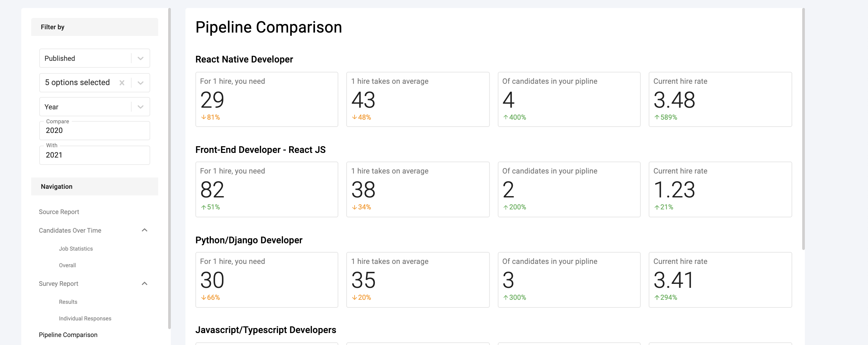
Task: Click the sidebar vertical scrollbar
Action: coord(169,169)
